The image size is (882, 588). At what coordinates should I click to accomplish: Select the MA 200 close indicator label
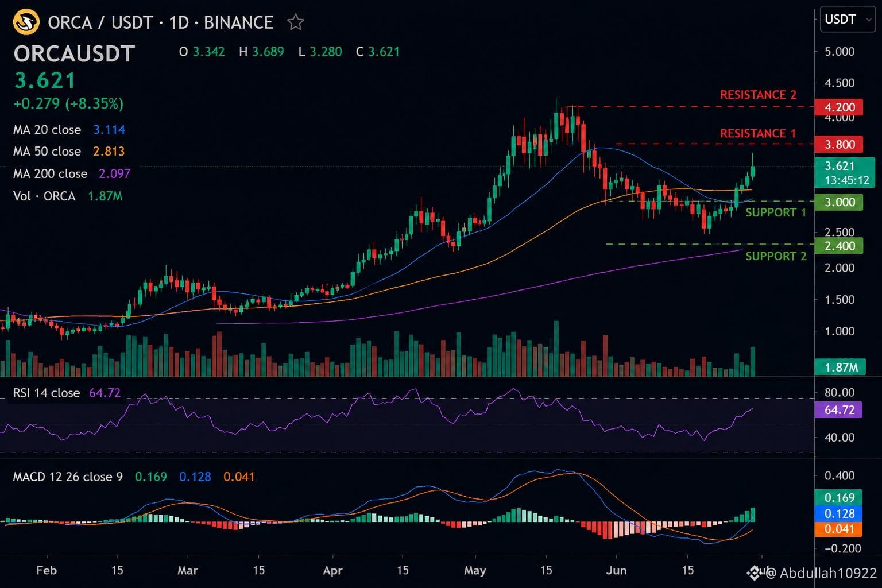51,173
